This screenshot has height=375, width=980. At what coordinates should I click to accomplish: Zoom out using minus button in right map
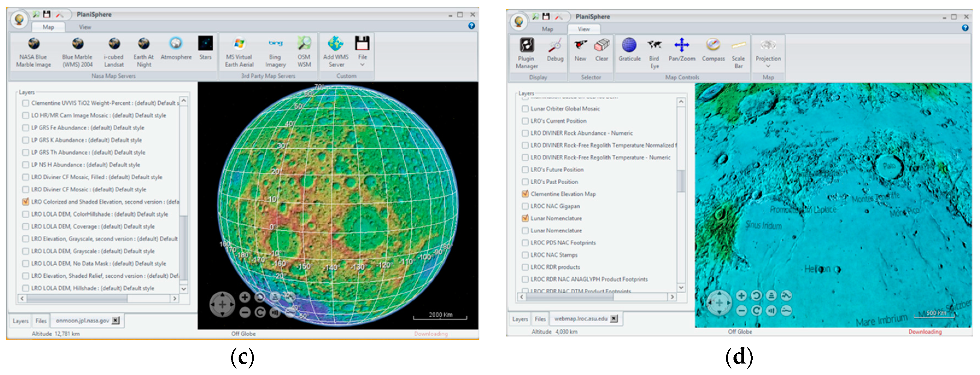pos(741,311)
